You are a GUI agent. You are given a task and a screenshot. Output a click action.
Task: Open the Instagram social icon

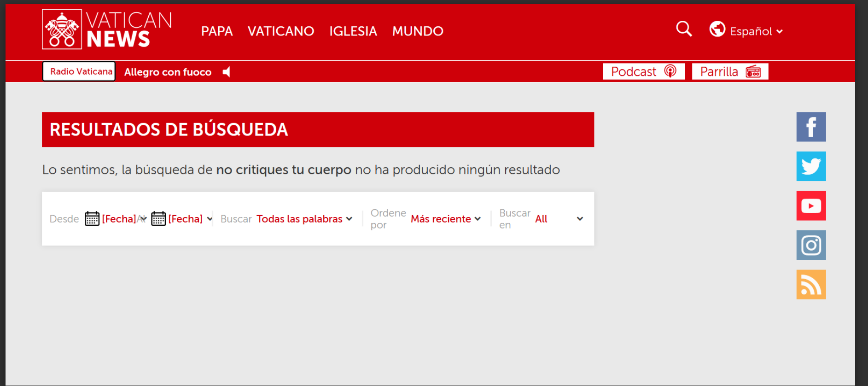(811, 245)
